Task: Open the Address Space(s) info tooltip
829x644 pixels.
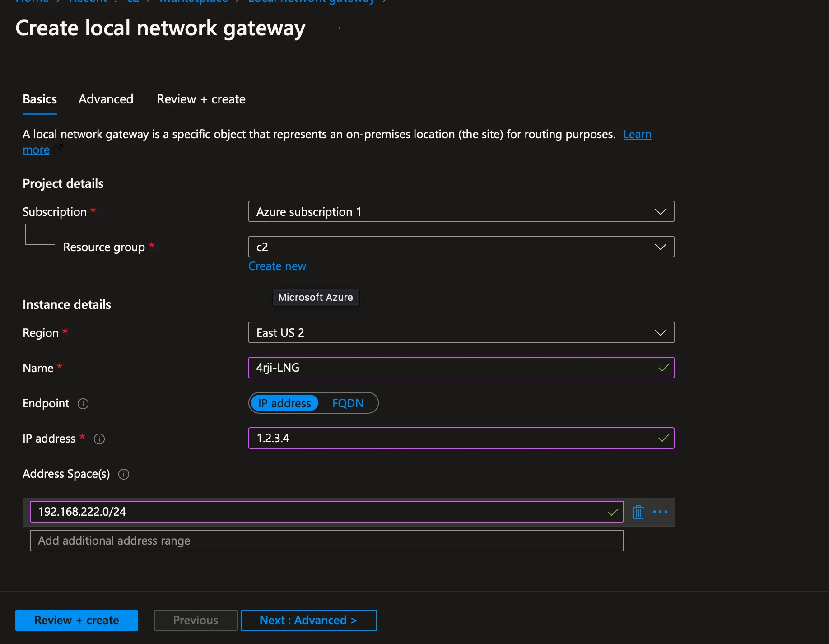Action: click(123, 474)
